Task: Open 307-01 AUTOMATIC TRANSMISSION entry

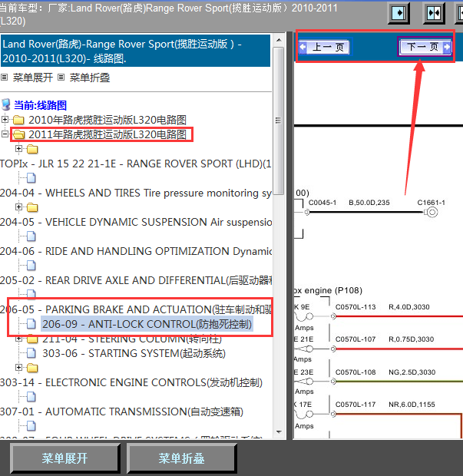Action: point(121,412)
